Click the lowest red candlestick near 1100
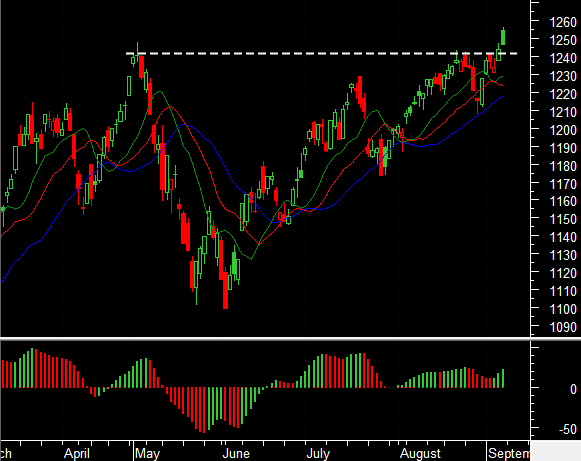This screenshot has height=461, width=581. pyautogui.click(x=225, y=290)
